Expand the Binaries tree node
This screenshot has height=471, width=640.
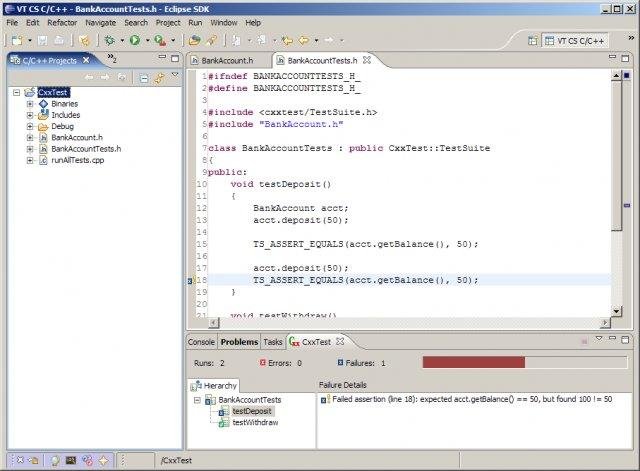30,103
